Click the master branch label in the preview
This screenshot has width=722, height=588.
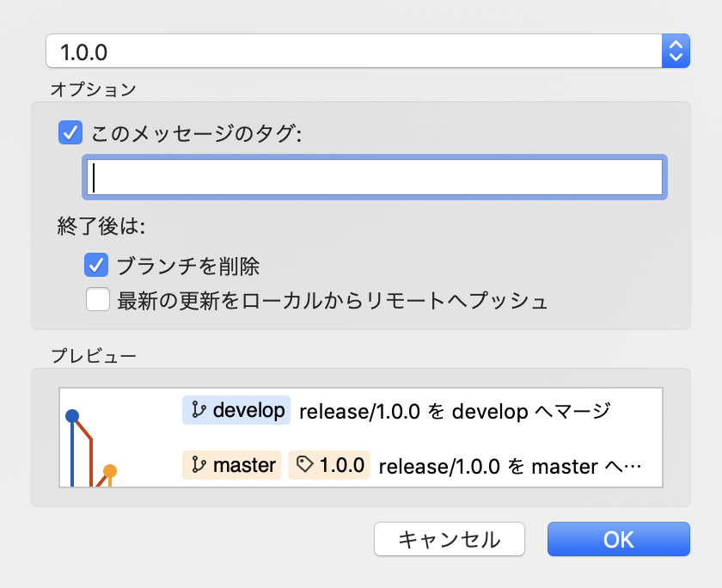tap(231, 465)
